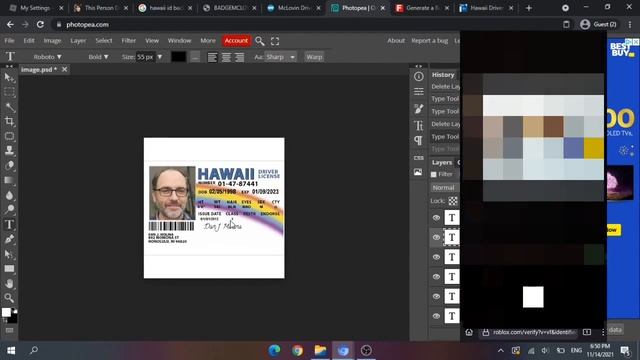Open the Brush panel icon
Screen dimensions: 640x360
[x=418, y=109]
